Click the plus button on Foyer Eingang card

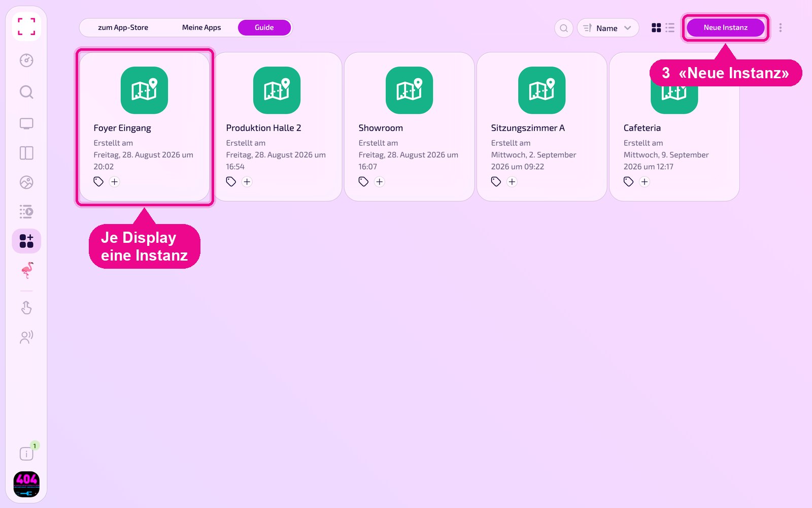point(115,182)
